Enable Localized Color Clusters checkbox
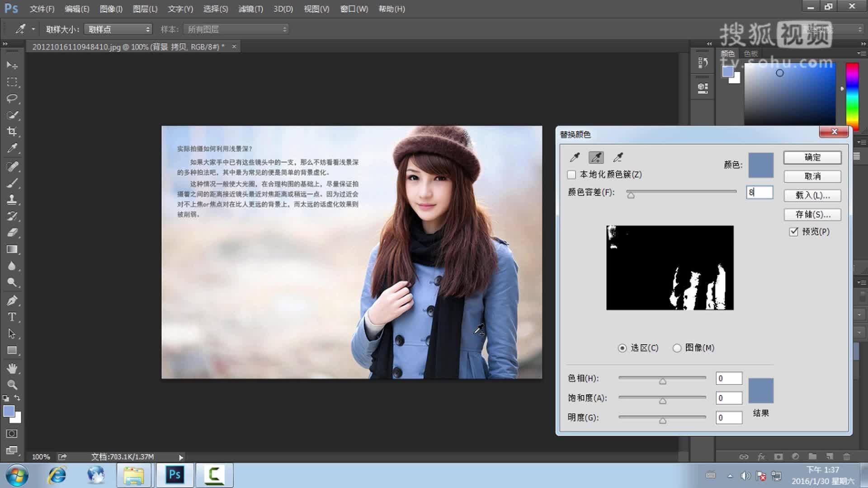The height and width of the screenshot is (488, 868). pos(572,174)
